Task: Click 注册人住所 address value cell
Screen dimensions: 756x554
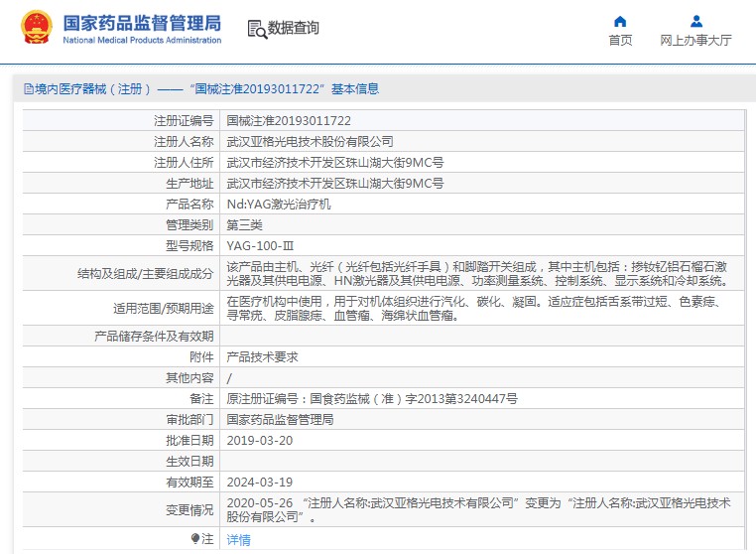Action: [x=335, y=163]
